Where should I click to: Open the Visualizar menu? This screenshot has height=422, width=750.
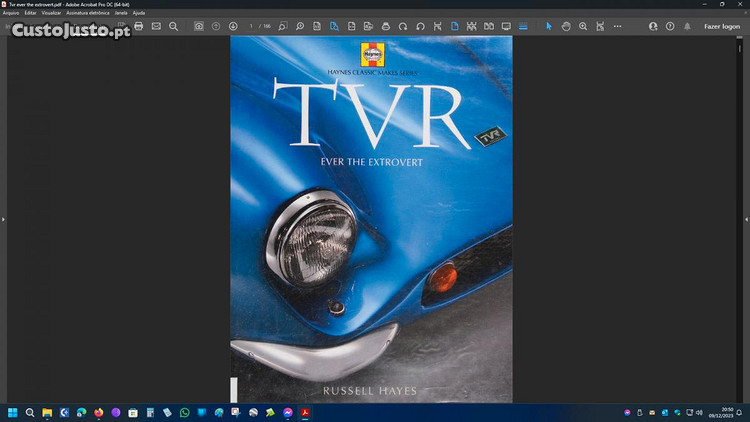51,13
